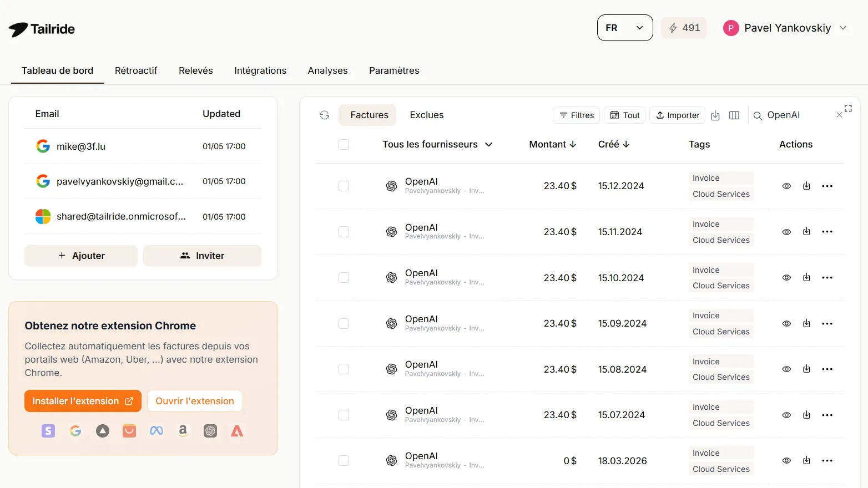The height and width of the screenshot is (488, 868).
Task: Click the Ajouter email button
Action: [81, 256]
